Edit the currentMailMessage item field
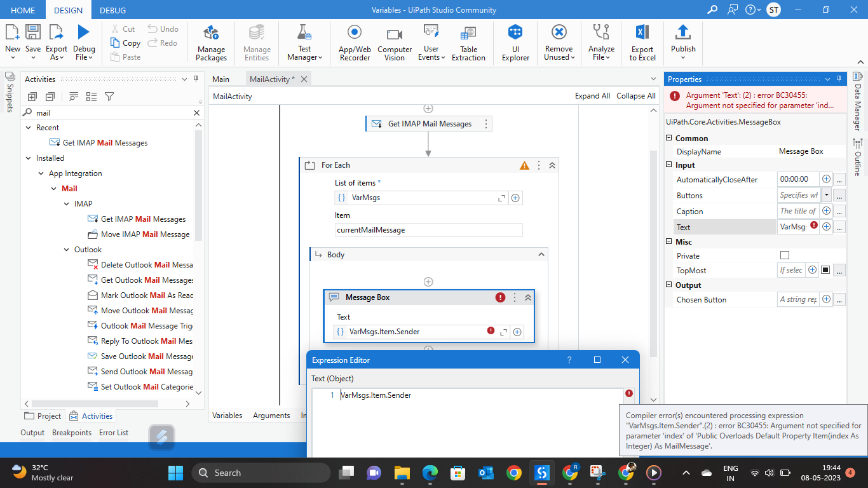868x488 pixels. (429, 230)
